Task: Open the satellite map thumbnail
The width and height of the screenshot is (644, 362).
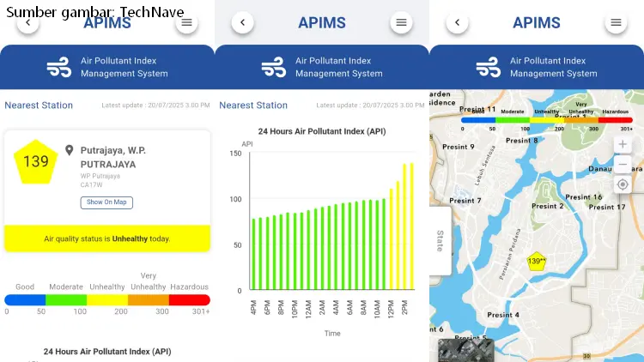Action: click(x=465, y=351)
